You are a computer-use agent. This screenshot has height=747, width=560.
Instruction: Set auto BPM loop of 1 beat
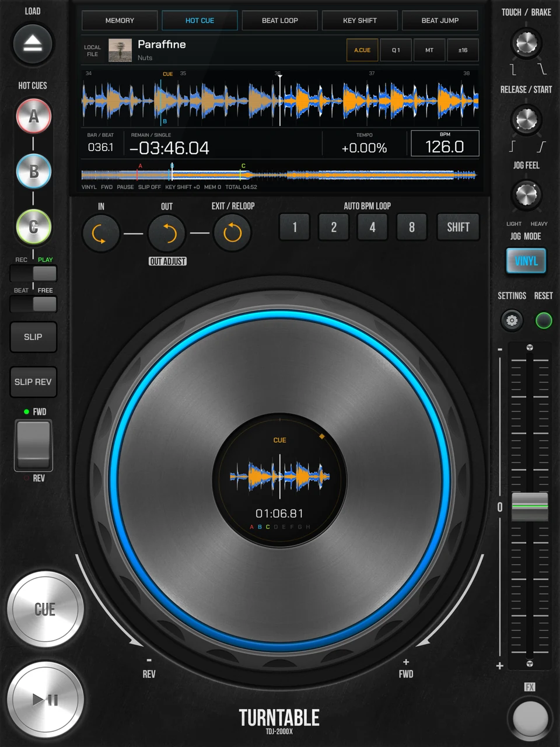(295, 227)
